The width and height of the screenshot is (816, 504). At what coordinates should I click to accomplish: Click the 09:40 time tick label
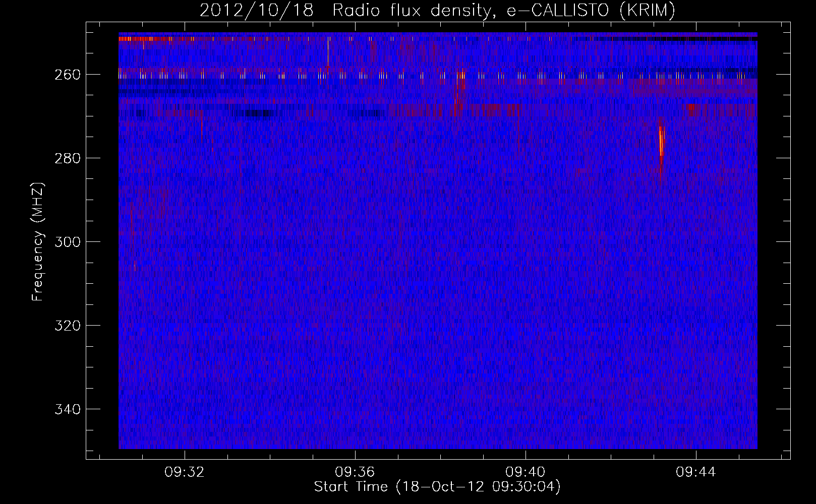pos(526,472)
